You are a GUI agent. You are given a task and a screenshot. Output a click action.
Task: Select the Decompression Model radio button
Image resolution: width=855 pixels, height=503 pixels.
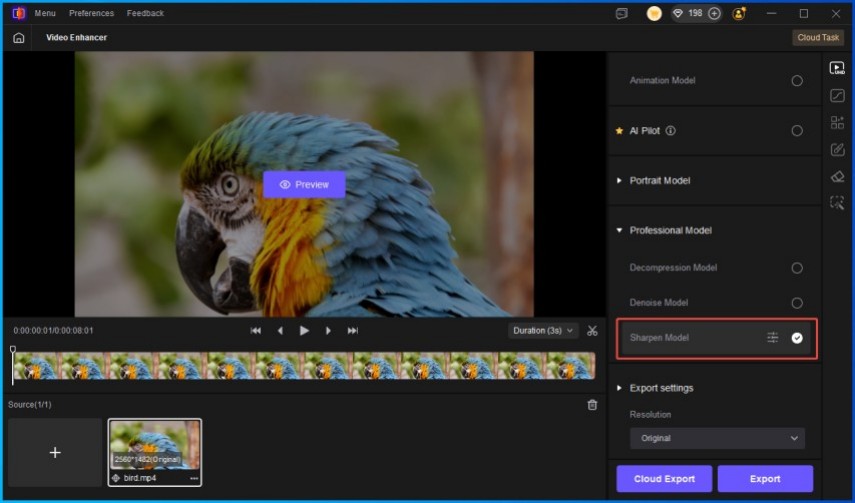pos(797,268)
